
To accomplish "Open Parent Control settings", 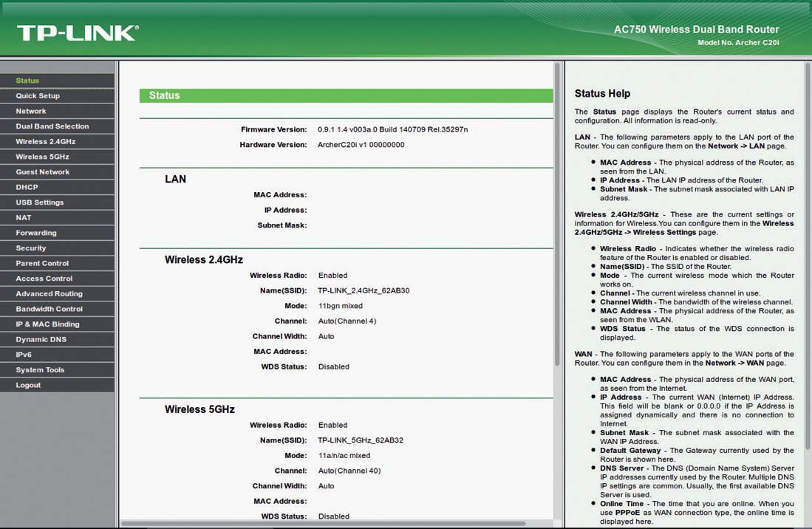I will pyautogui.click(x=57, y=264).
